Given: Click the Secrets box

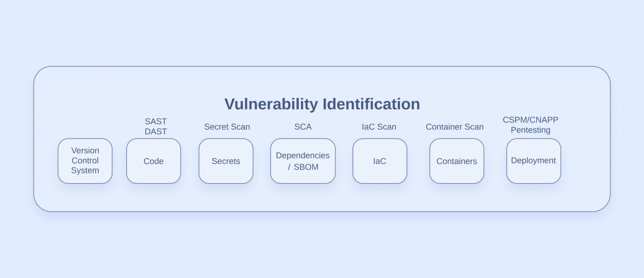Looking at the screenshot, I should click(x=226, y=161).
